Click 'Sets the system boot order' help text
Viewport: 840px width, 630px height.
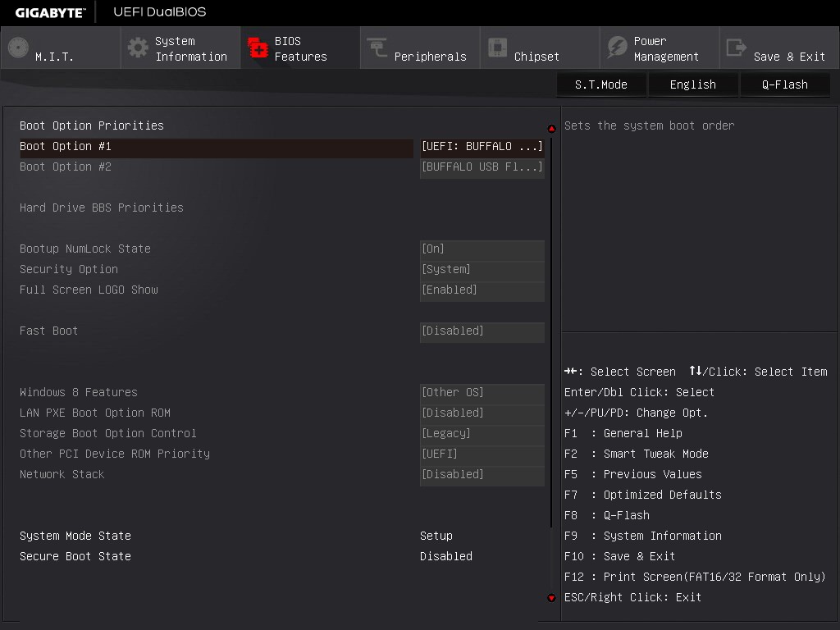tap(650, 126)
